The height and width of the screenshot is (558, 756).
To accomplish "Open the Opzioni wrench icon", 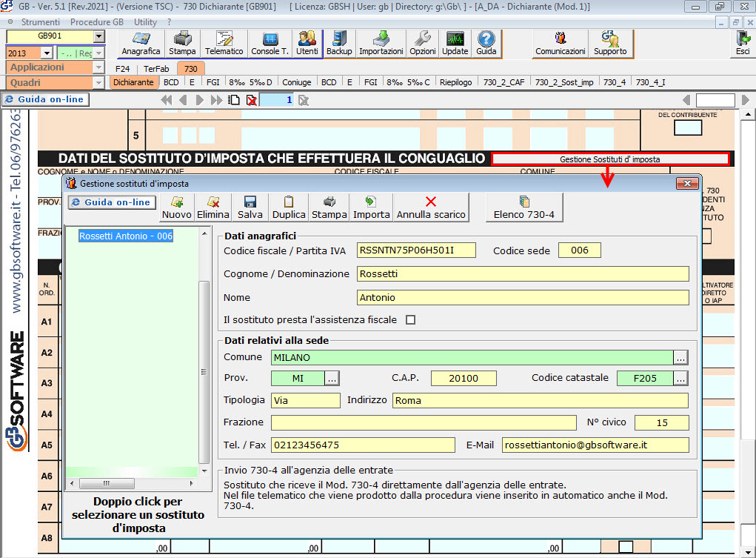I will coord(423,44).
